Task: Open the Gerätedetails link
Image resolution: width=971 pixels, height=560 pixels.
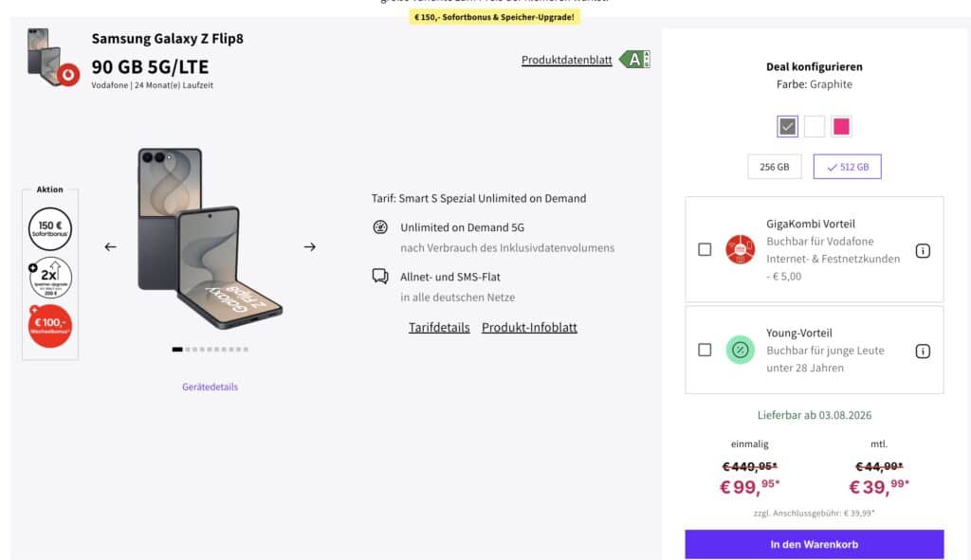Action: [x=210, y=387]
